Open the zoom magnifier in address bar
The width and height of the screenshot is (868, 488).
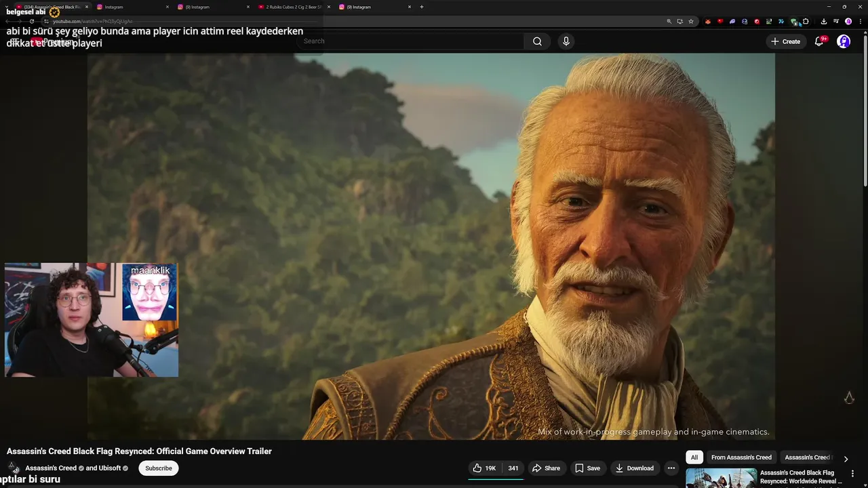(x=669, y=22)
